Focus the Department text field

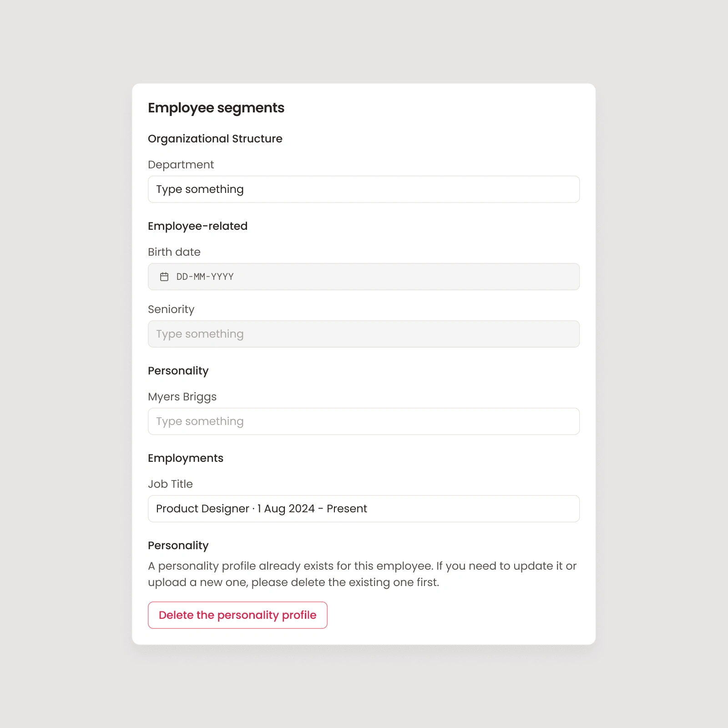pyautogui.click(x=364, y=189)
